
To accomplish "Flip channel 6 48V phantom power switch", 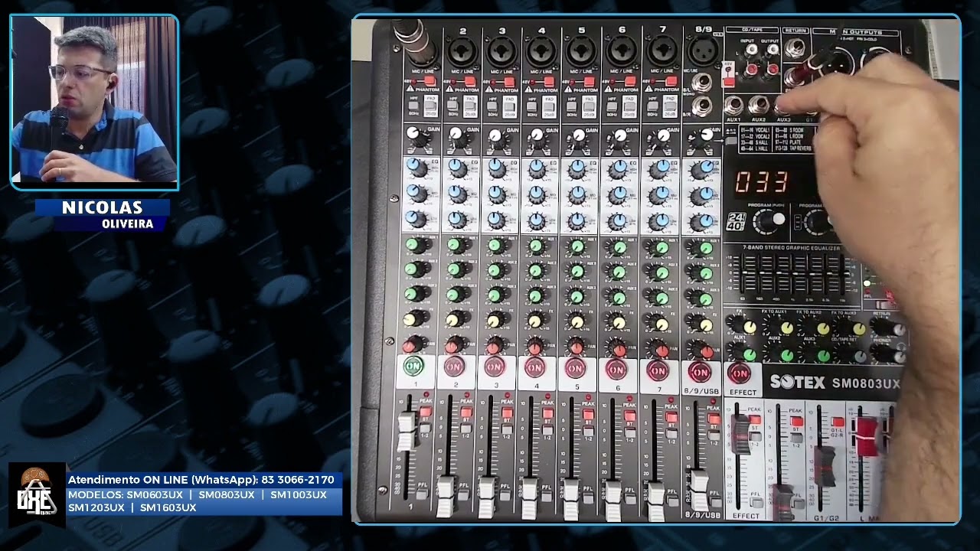I will coord(629,81).
